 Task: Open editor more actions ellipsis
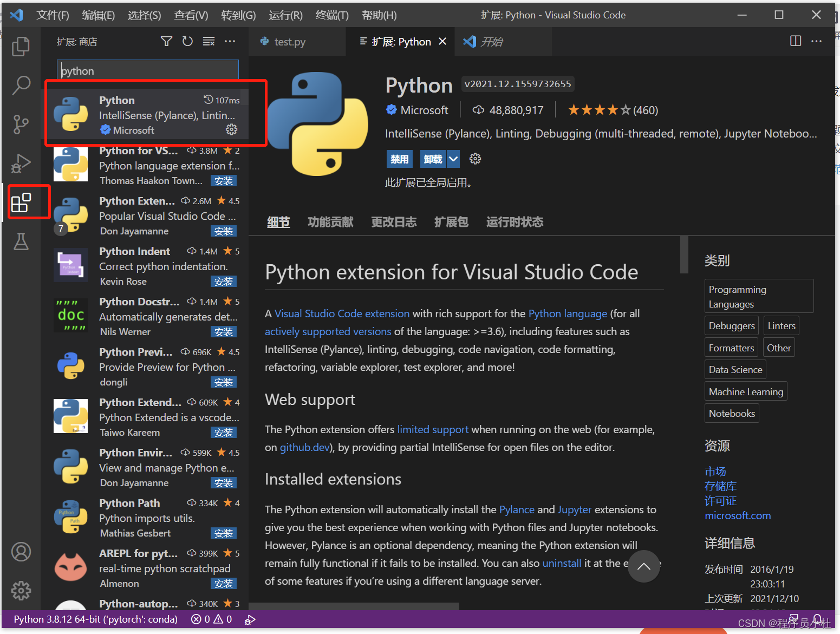point(817,41)
